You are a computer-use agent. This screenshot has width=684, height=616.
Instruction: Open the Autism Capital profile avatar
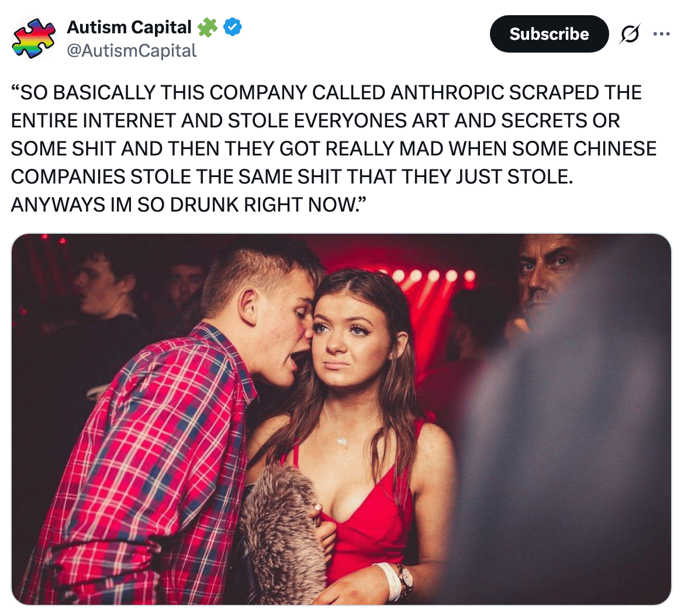point(33,39)
